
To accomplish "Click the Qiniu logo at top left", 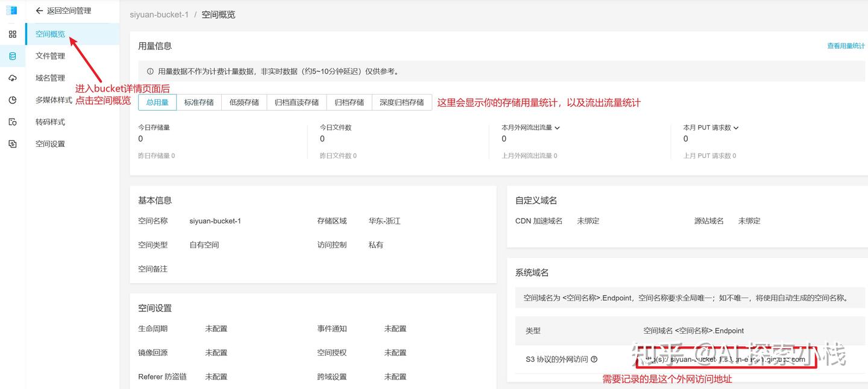I will [12, 10].
